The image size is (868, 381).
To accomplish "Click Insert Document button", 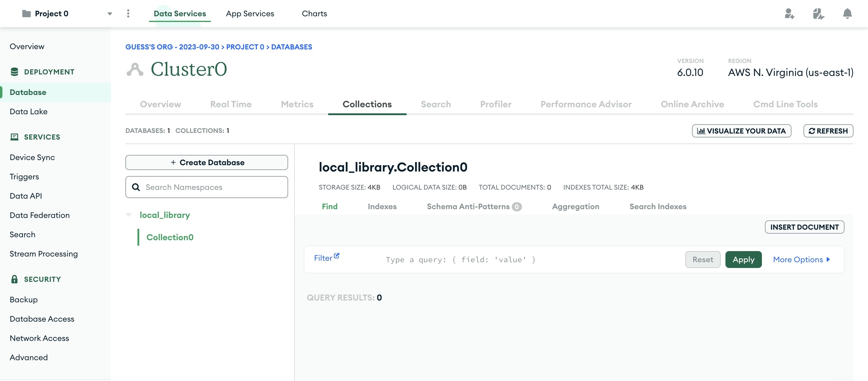I will coord(804,227).
